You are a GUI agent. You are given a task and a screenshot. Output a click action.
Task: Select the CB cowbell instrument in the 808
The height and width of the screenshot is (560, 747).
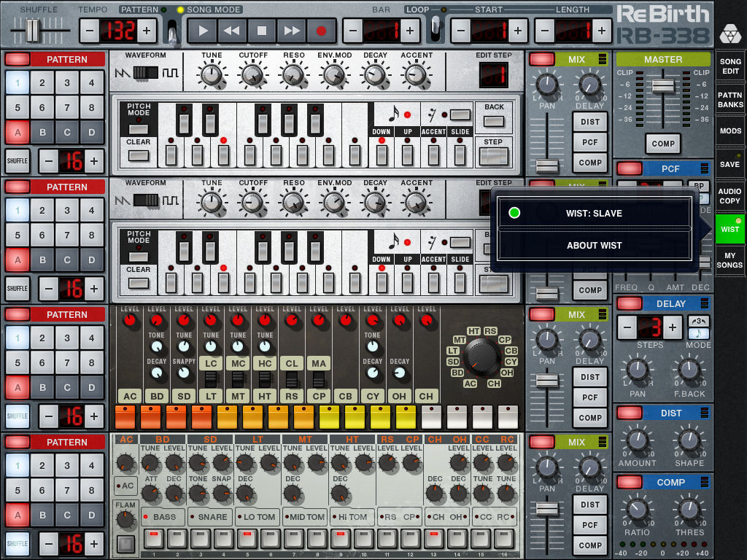tap(345, 396)
